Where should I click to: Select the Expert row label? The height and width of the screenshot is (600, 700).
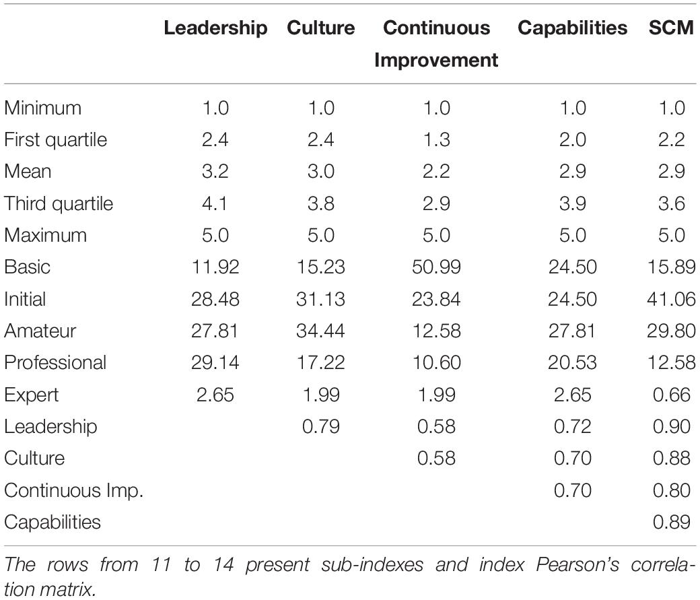tap(31, 394)
